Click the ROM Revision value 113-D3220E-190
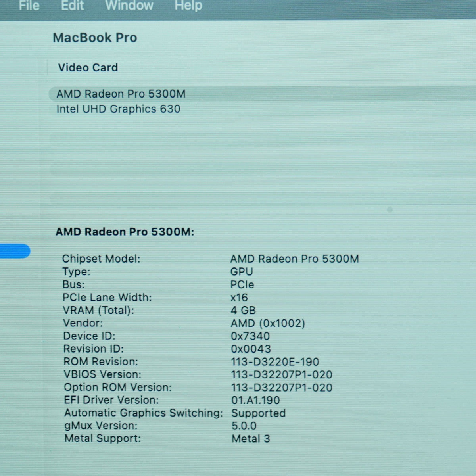The height and width of the screenshot is (476, 476). pos(275,362)
